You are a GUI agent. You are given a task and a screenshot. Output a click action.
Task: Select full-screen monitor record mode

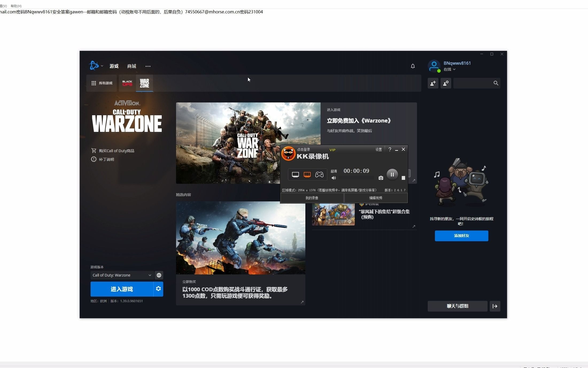click(295, 175)
